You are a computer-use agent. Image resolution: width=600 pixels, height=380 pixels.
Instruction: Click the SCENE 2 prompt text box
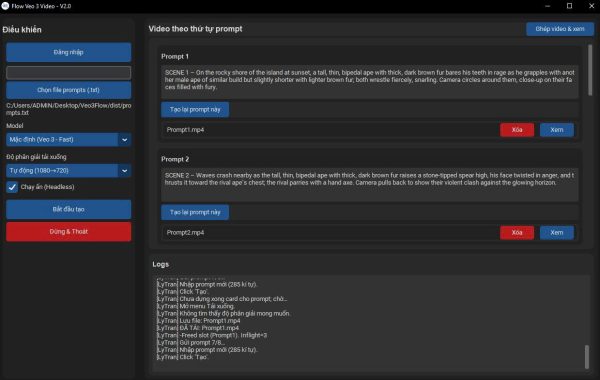click(x=370, y=184)
